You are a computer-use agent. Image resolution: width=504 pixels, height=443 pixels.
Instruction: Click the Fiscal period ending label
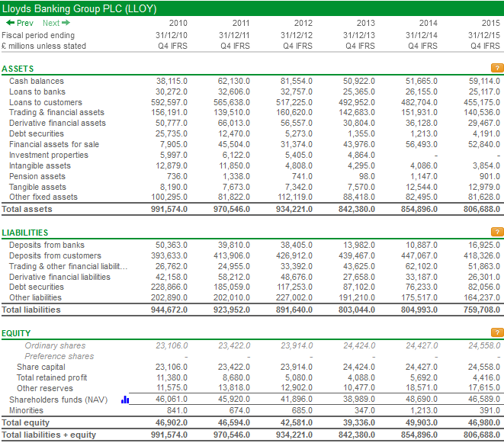pyautogui.click(x=38, y=35)
